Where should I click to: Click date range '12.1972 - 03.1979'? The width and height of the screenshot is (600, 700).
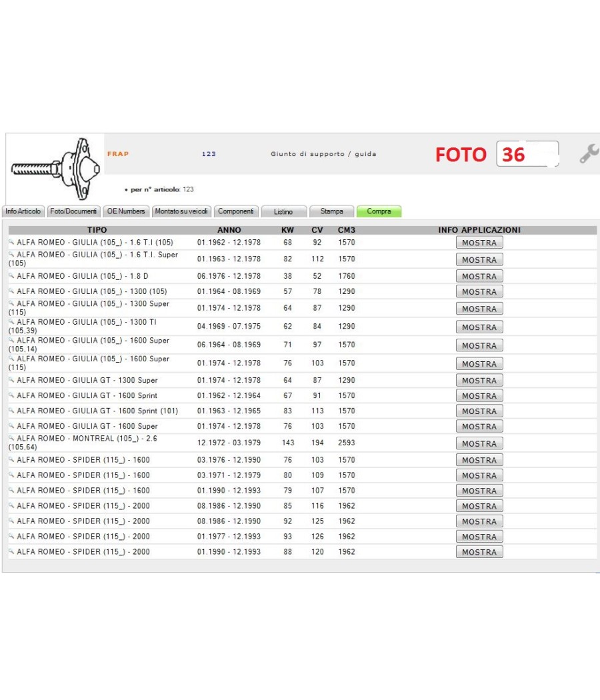tap(229, 443)
